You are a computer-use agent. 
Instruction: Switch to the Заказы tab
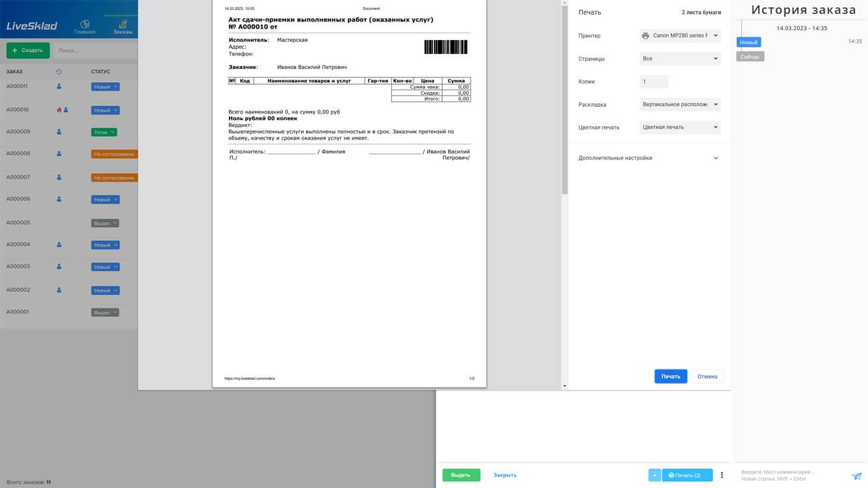point(122,27)
